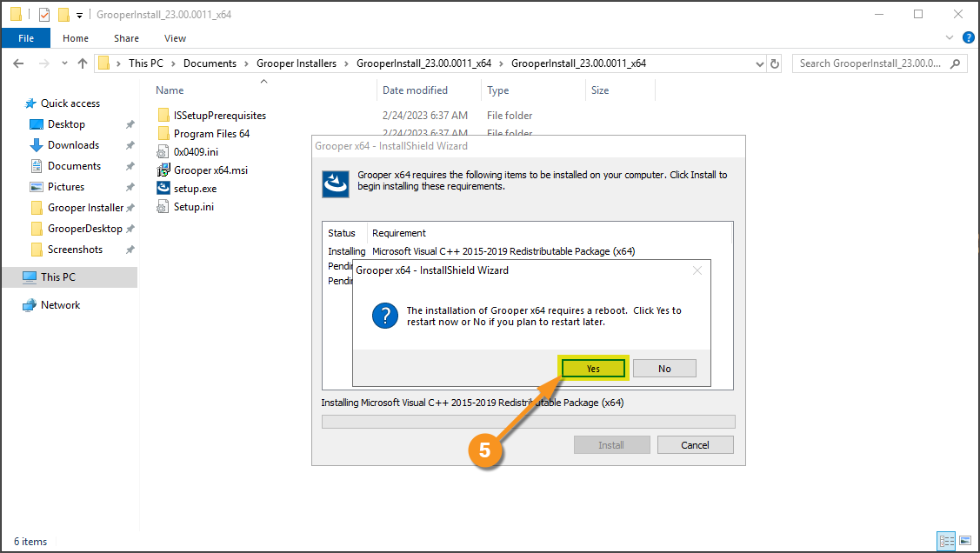
Task: Select the Setup.ini file
Action: tap(193, 207)
